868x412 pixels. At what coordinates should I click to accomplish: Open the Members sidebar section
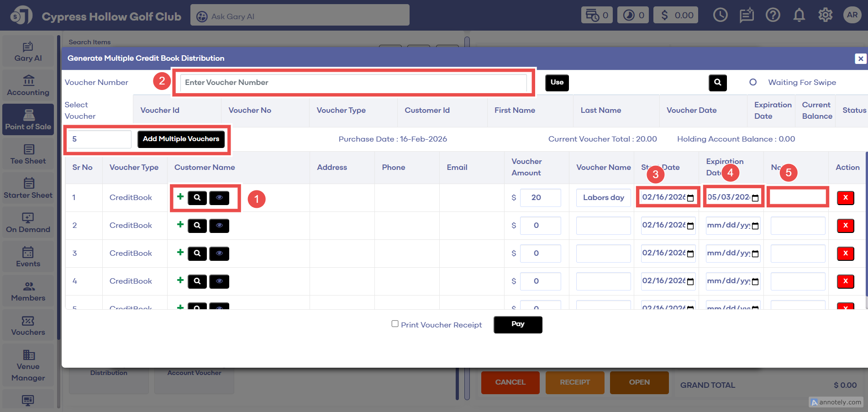pyautogui.click(x=28, y=291)
